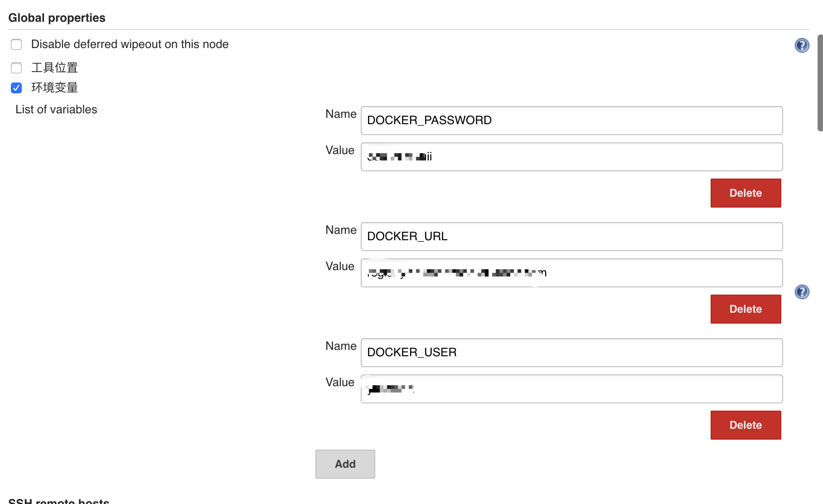Click the DOCKER_PASSWORD name field
Image resolution: width=823 pixels, height=504 pixels.
click(x=571, y=121)
